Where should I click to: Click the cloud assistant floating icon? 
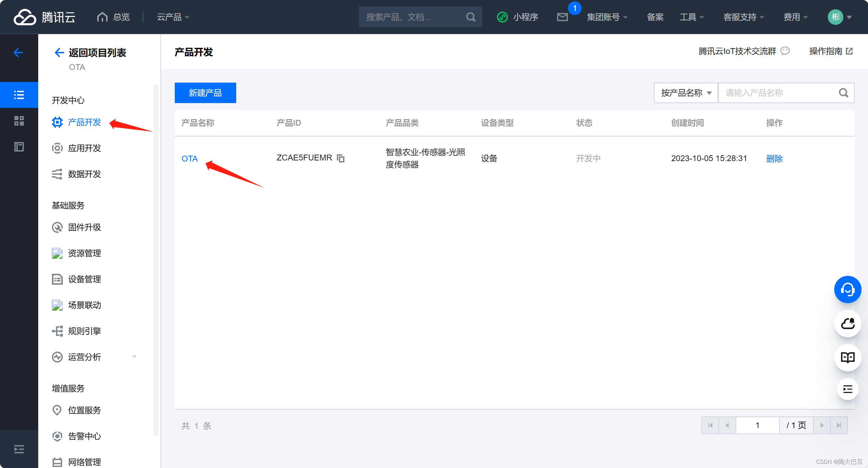click(x=848, y=324)
